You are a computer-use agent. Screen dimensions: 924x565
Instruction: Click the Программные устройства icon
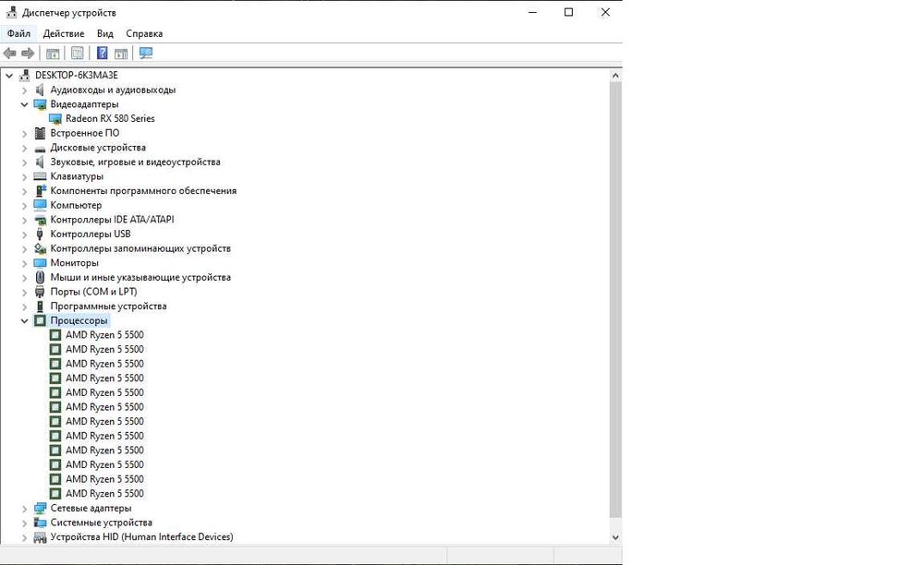[x=40, y=307]
